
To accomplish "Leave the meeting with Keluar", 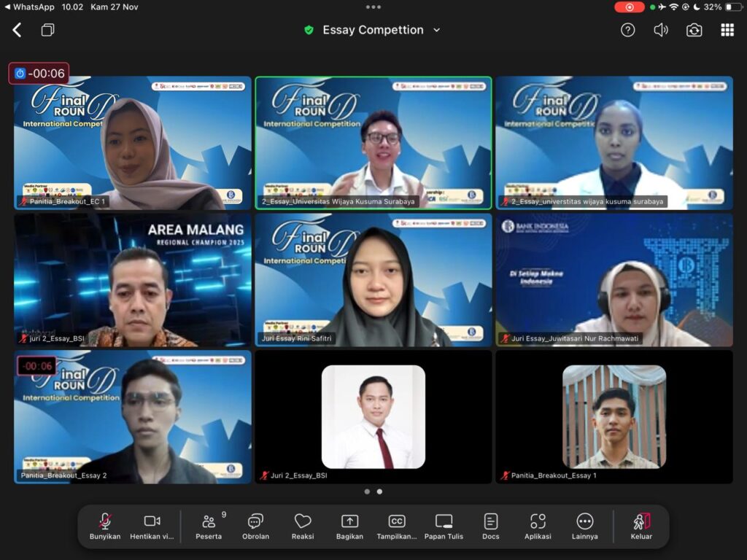I will 641,526.
